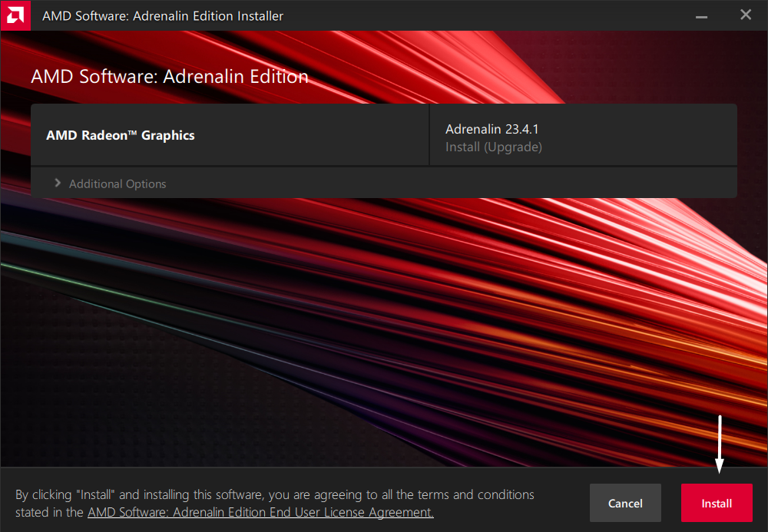This screenshot has height=532, width=768.
Task: Click the license terms notice text
Action: pos(274,495)
